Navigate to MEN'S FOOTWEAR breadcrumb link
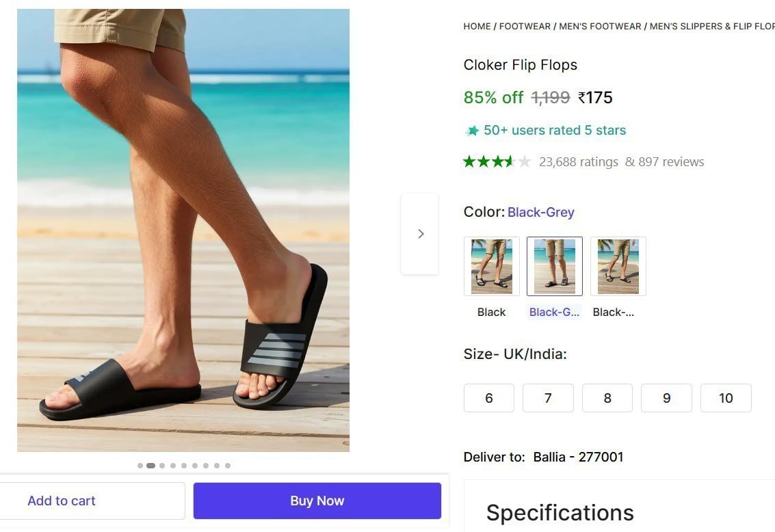The height and width of the screenshot is (532, 775). [x=599, y=26]
